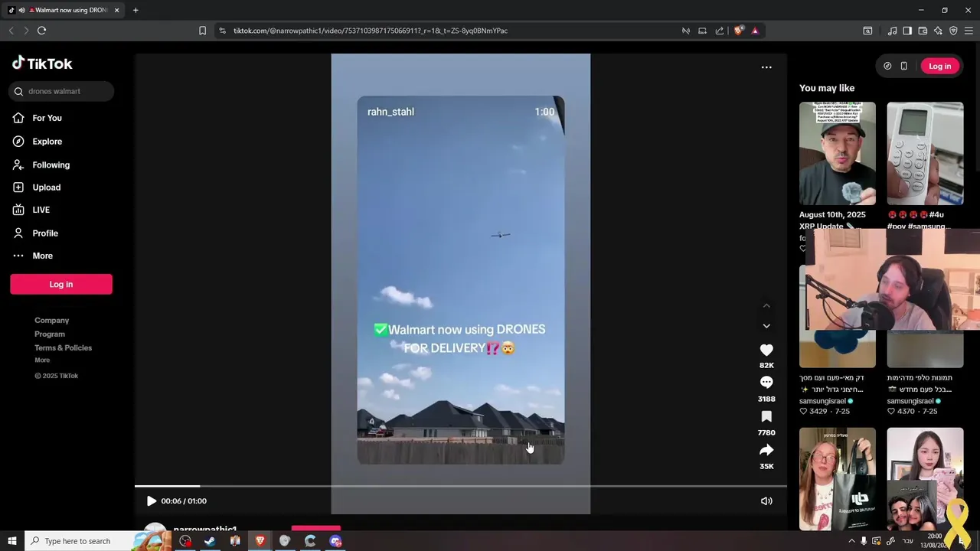The image size is (980, 551).
Task: Open the Brave Wallet icon
Action: pyautogui.click(x=923, y=31)
